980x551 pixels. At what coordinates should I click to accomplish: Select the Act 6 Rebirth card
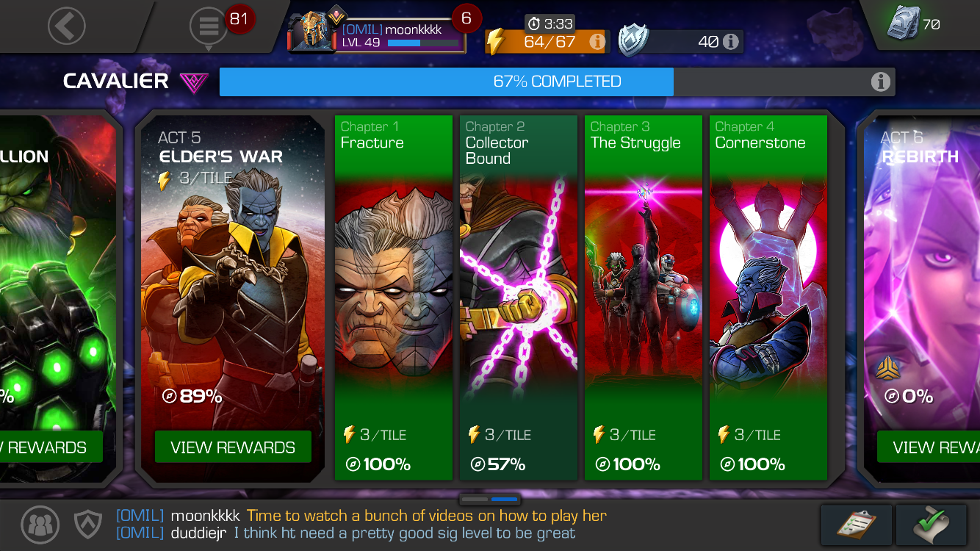921,298
